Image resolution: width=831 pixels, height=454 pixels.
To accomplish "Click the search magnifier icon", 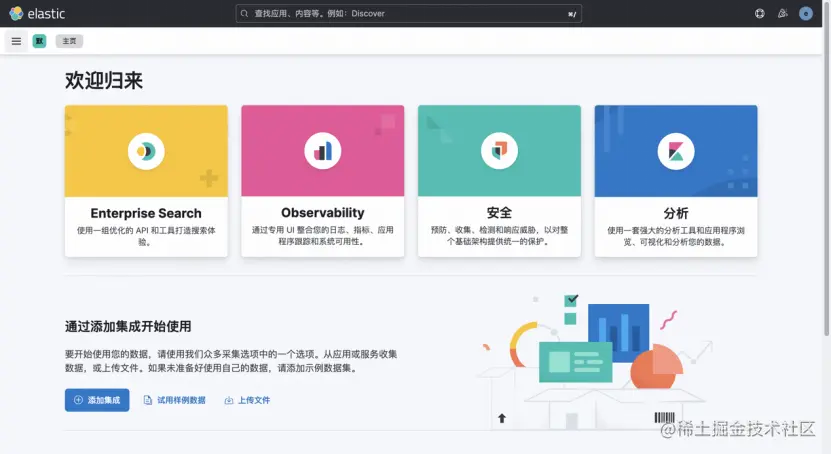I will click(x=244, y=14).
